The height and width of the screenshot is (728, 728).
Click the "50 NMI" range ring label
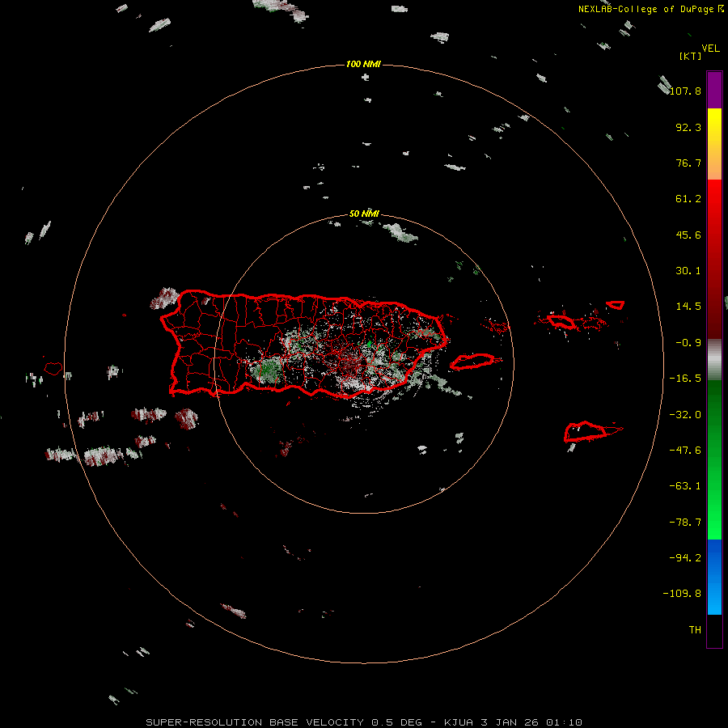(364, 214)
